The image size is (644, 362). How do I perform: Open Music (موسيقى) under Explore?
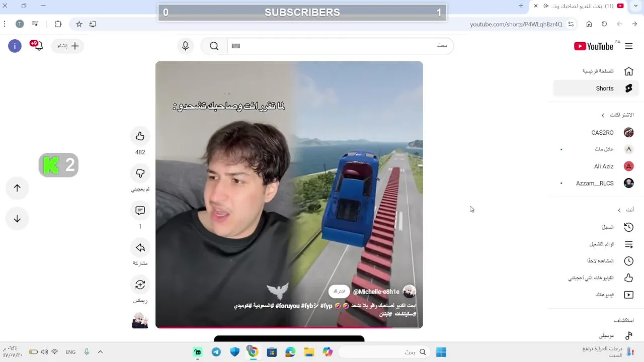596,335
